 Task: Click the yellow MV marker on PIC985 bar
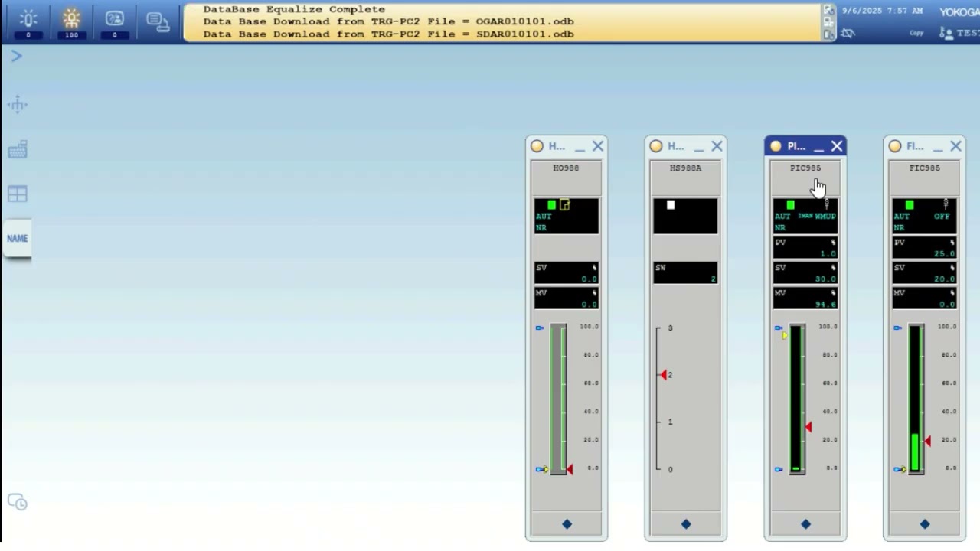pos(785,335)
